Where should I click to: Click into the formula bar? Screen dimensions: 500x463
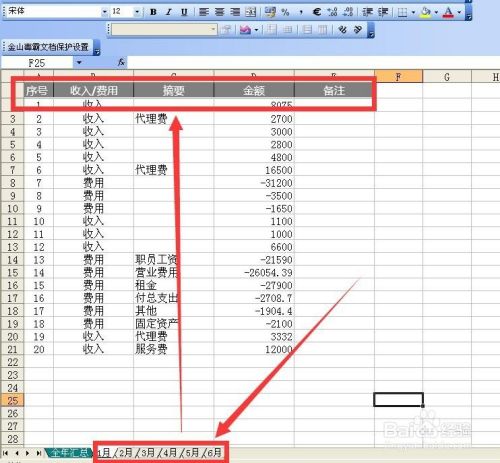pos(313,63)
